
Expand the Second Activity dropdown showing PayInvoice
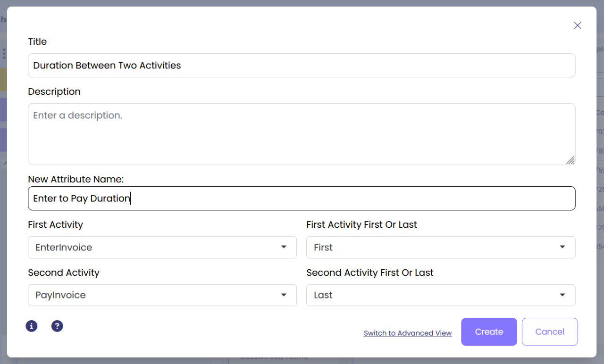(x=162, y=295)
